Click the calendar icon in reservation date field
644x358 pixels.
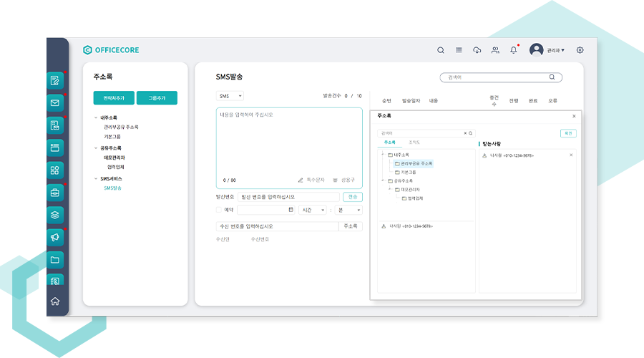[x=291, y=210]
